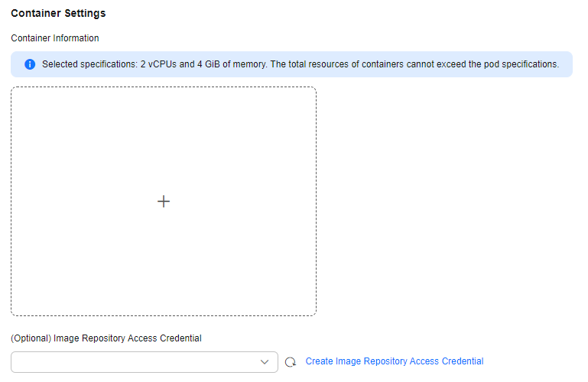
Task: Expand the credential dropdown chevron arrow
Action: point(265,362)
